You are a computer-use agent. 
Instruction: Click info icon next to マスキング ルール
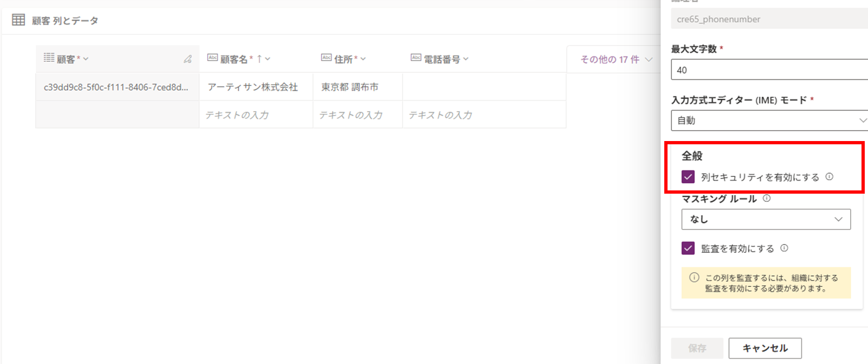point(767,199)
